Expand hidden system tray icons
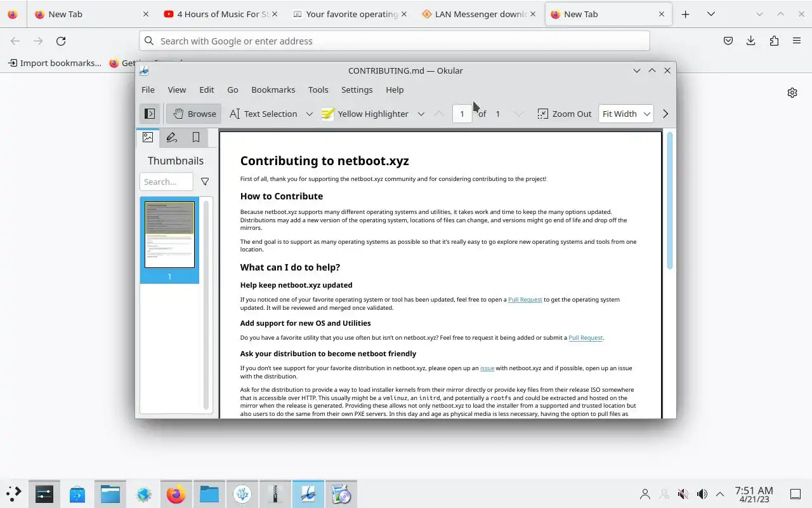This screenshot has height=508, width=812. [720, 494]
